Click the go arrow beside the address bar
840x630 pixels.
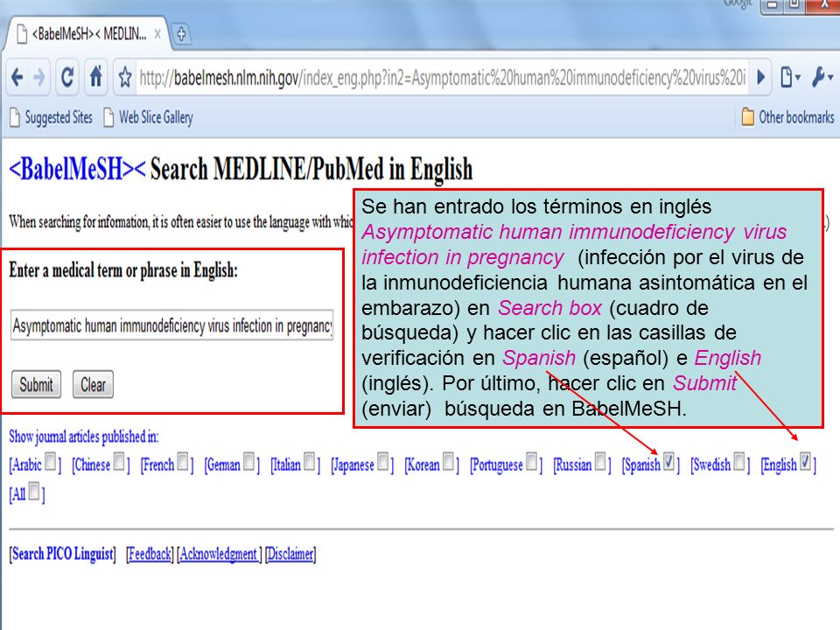pos(760,78)
